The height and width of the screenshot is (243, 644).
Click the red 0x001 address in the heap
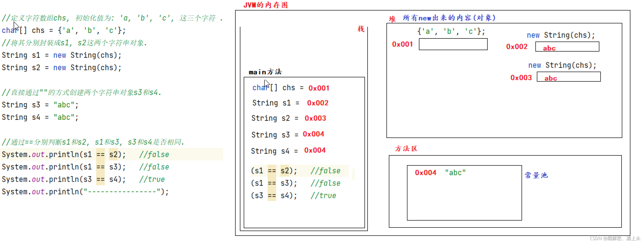[402, 44]
